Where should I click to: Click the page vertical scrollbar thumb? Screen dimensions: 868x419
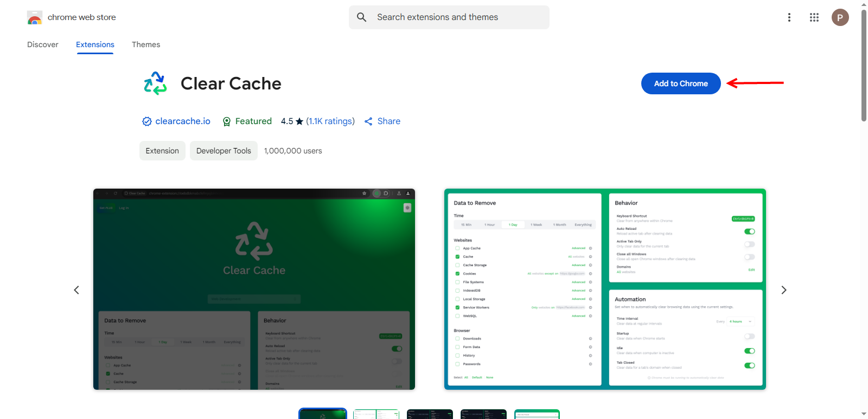coord(864,66)
